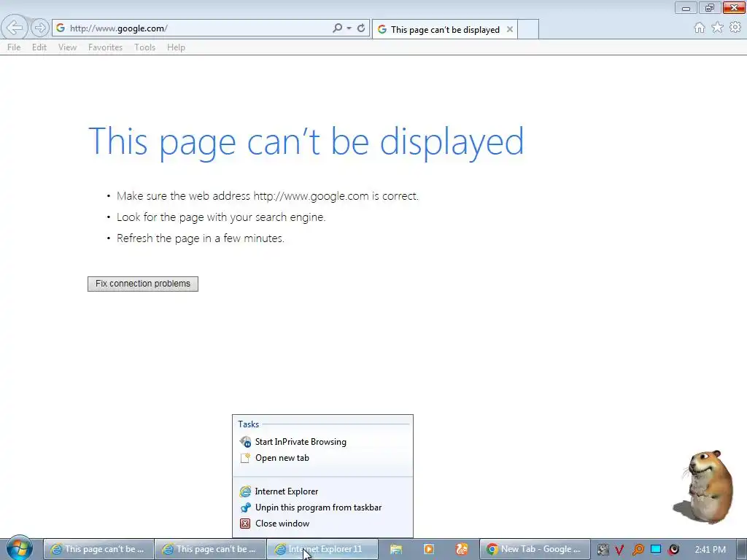The image size is (747, 560).
Task: Click the pushpin Unpin icon in jump list
Action: click(x=245, y=507)
